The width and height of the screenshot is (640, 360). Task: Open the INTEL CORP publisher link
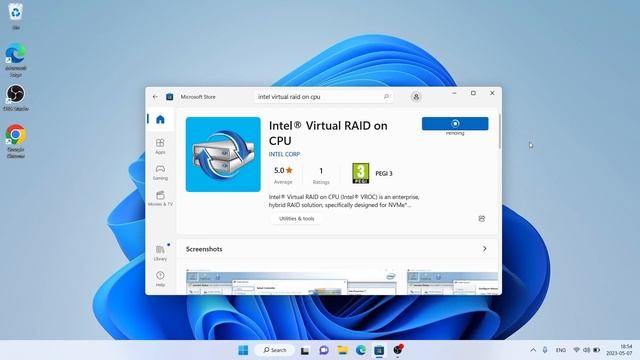point(284,154)
